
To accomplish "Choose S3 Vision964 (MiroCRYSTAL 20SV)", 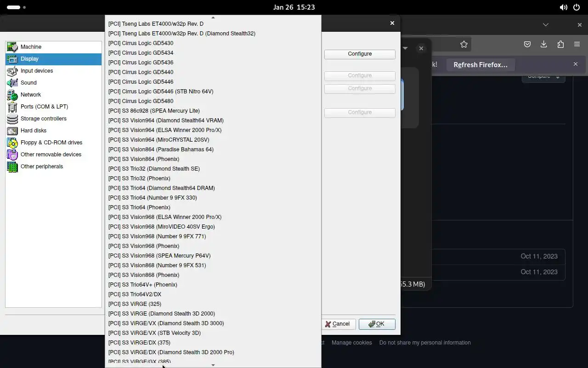I will click(213, 140).
